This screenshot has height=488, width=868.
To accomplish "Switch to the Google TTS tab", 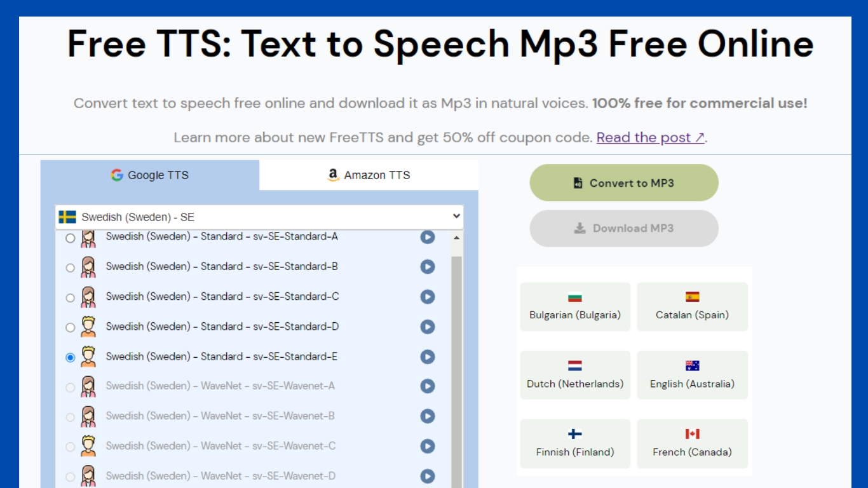I will pyautogui.click(x=150, y=175).
